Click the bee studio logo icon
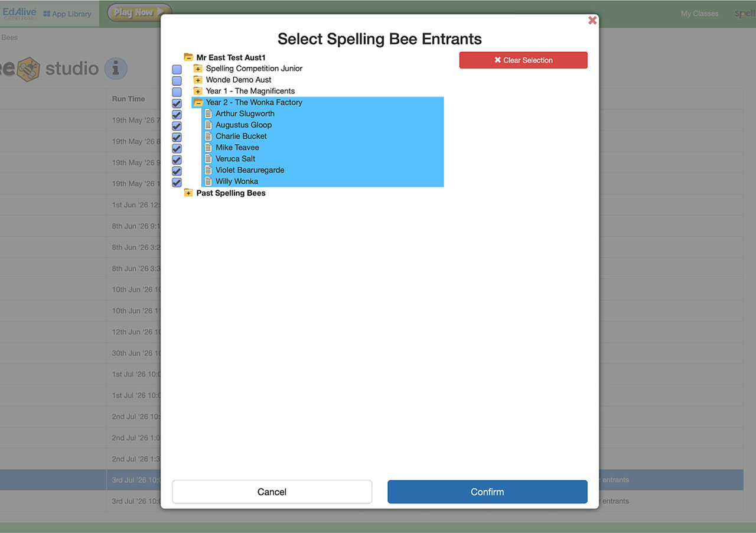Image resolution: width=756 pixels, height=533 pixels. (x=28, y=69)
